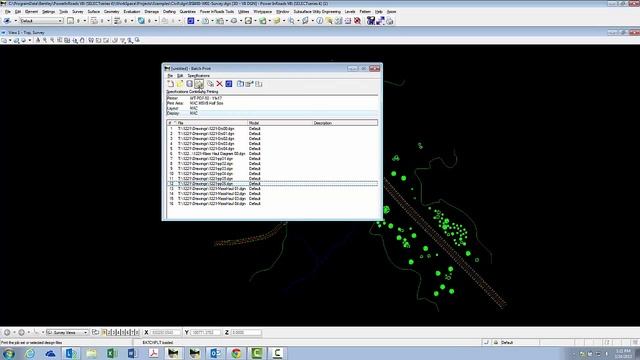This screenshot has height=360, width=640.
Task: Open the Default active level dropdown
Action: (41, 20)
